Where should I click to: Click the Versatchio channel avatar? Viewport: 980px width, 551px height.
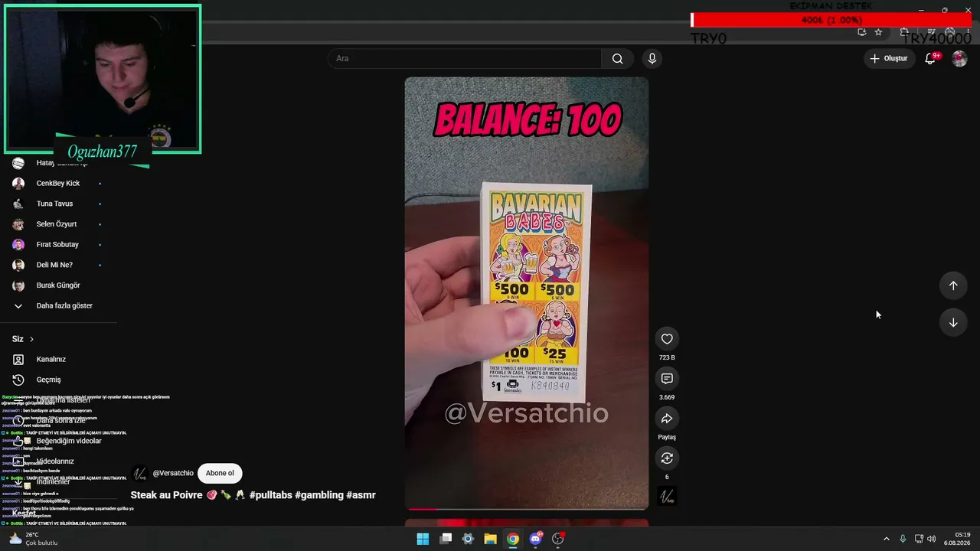click(139, 473)
